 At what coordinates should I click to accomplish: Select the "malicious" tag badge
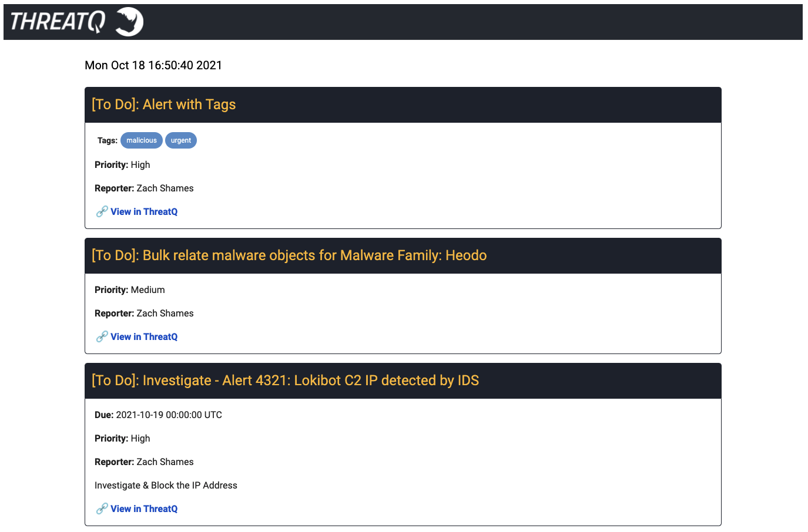[141, 140]
